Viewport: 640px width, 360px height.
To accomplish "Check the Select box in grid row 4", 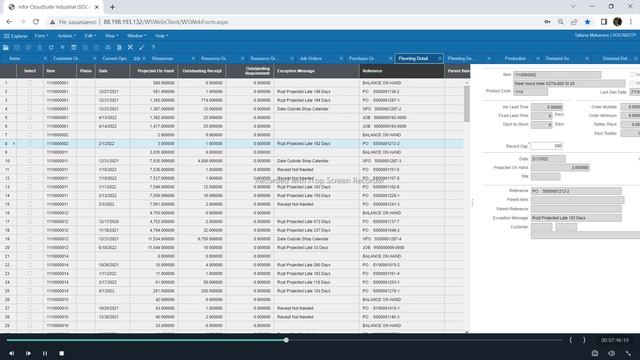I will [x=29, y=109].
